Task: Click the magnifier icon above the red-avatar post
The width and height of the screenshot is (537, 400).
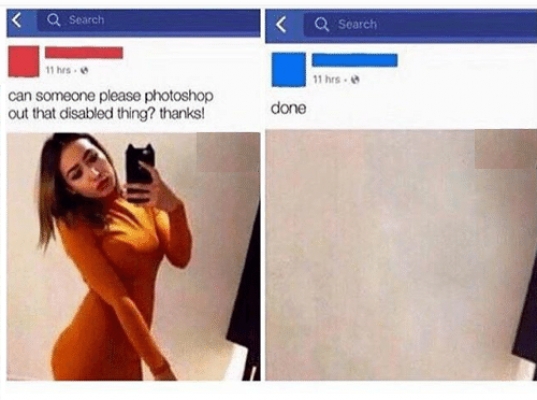Action: [53, 20]
